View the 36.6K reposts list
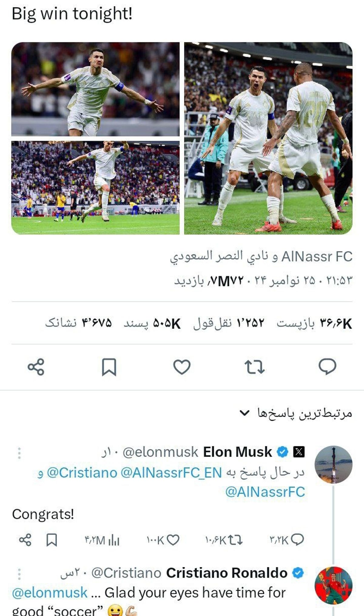The image size is (364, 616). 314,323
